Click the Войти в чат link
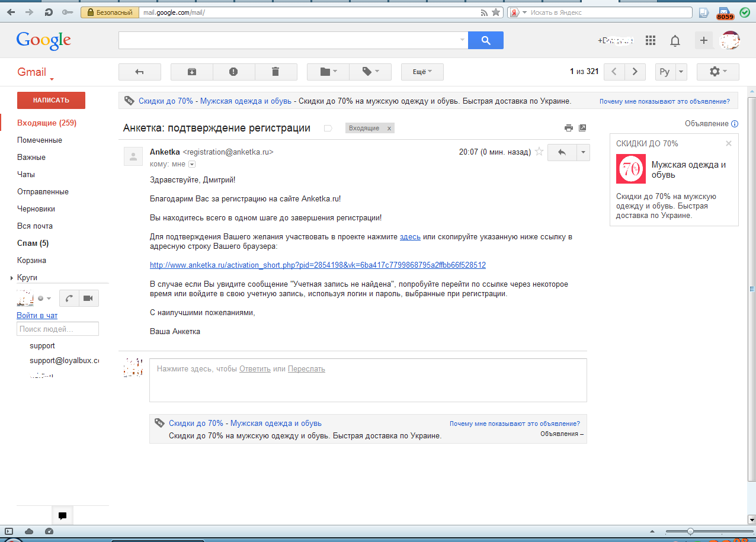 [x=37, y=316]
